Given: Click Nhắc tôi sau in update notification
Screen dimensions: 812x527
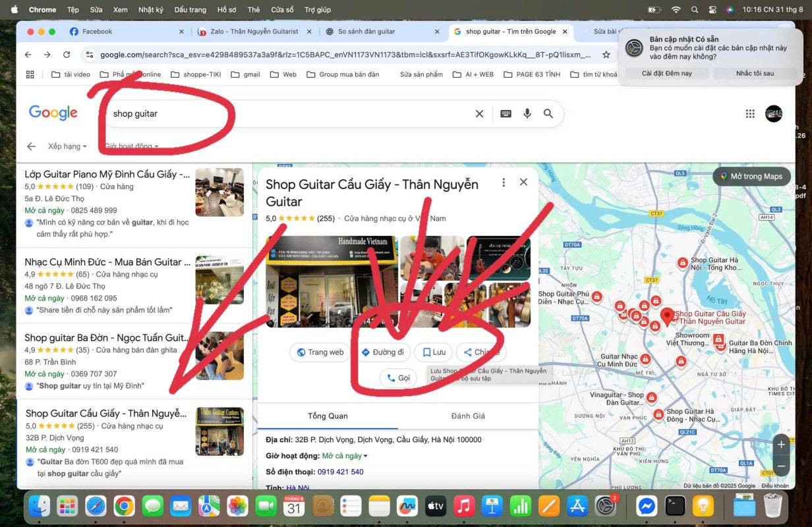Looking at the screenshot, I should pyautogui.click(x=755, y=73).
